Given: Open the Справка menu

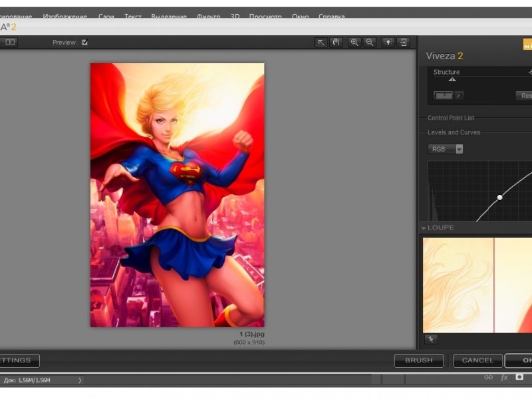Looking at the screenshot, I should 331,16.
